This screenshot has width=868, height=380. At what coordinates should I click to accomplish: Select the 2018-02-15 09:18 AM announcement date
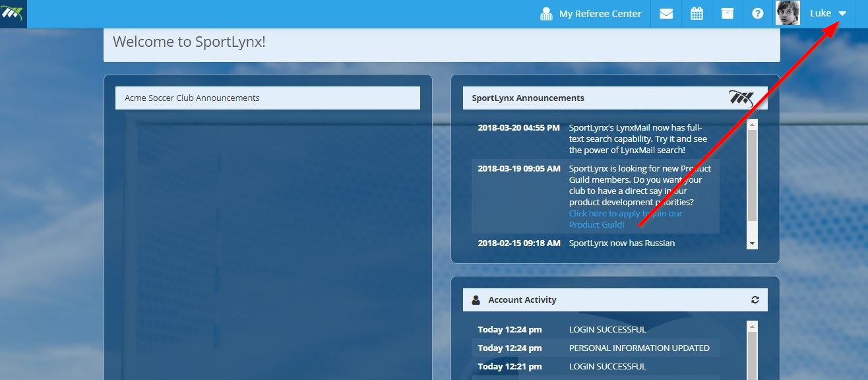pos(518,243)
